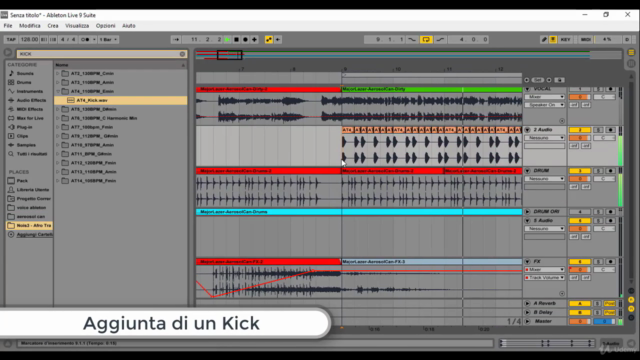The height and width of the screenshot is (360, 640).
Task: Expand the AT14_105BPM_Fmin folder
Action: [x=58, y=181]
